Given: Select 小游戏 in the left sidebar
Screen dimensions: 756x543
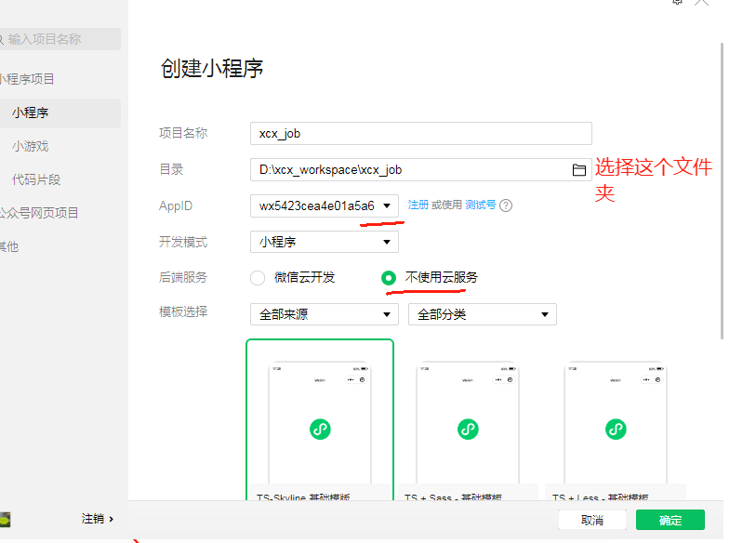Looking at the screenshot, I should pos(31,146).
